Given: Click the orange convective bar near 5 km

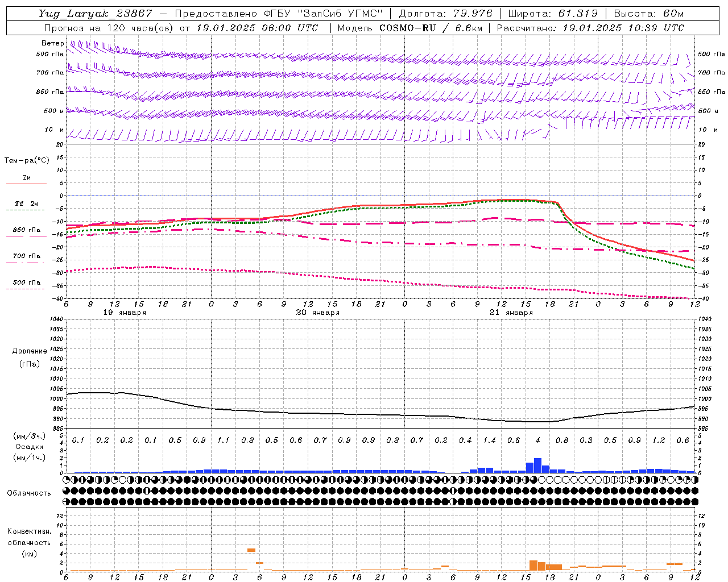Looking at the screenshot, I should 251,550.
